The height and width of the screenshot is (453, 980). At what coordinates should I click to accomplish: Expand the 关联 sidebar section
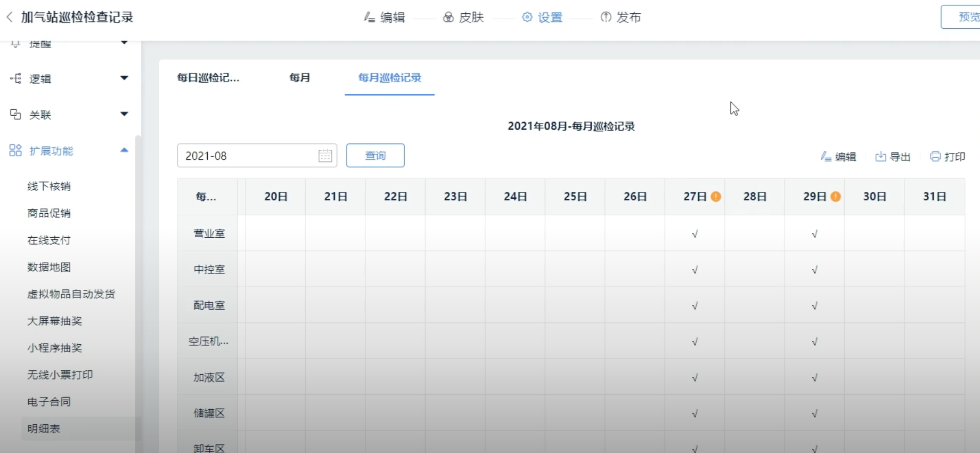pos(124,114)
